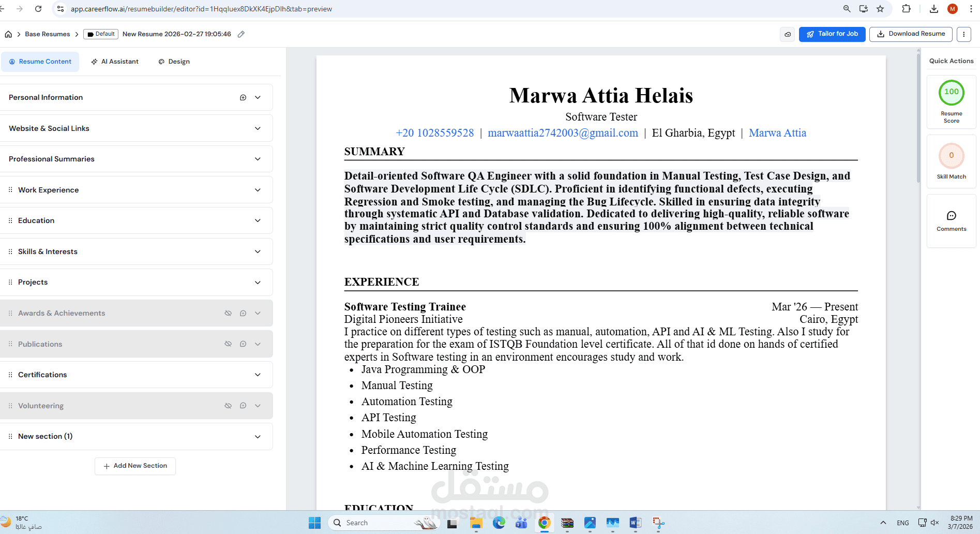Expand the Certifications chevron
980x534 pixels.
[x=258, y=375]
